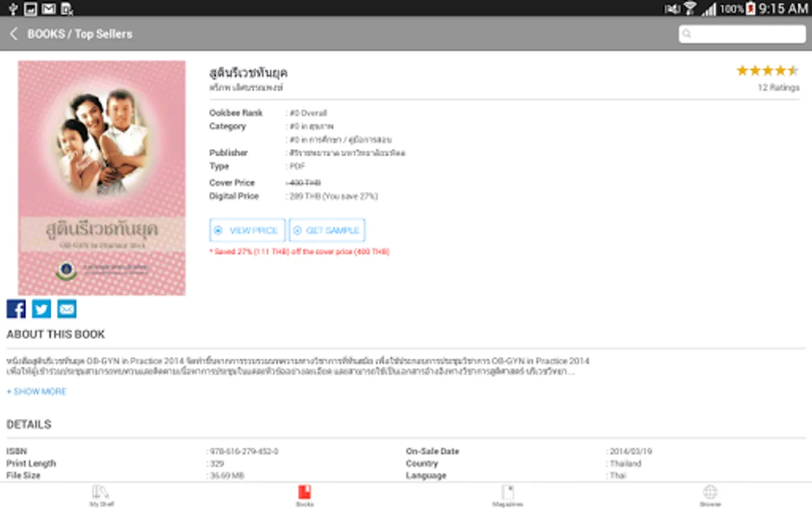This screenshot has width=812, height=508.
Task: Open the 12 Ratings label
Action: (x=778, y=87)
